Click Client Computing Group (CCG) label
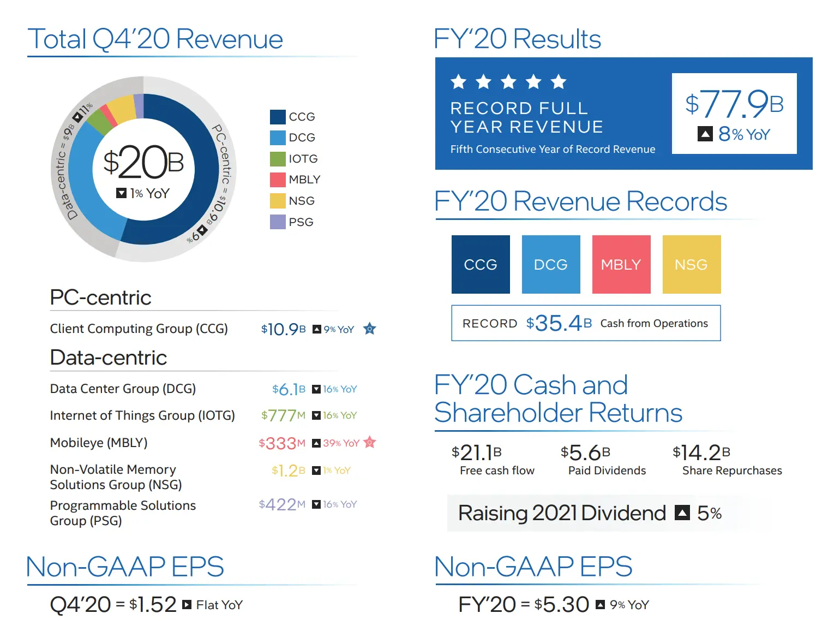840x643 pixels. pos(139,329)
